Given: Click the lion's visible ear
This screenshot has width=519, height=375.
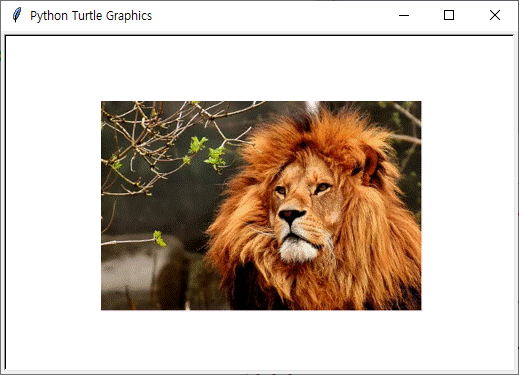Looking at the screenshot, I should coord(371,162).
